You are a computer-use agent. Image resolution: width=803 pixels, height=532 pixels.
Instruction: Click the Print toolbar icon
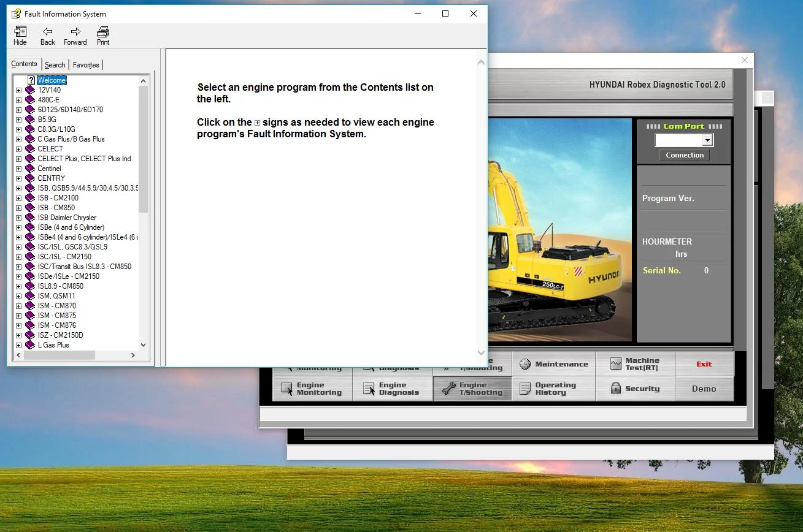[103, 32]
